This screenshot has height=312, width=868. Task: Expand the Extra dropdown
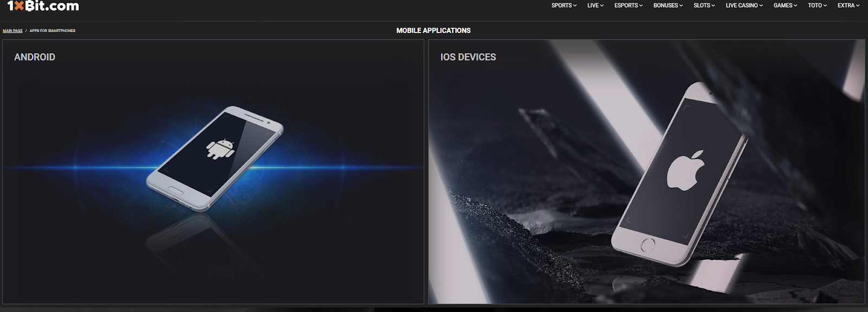(x=848, y=5)
